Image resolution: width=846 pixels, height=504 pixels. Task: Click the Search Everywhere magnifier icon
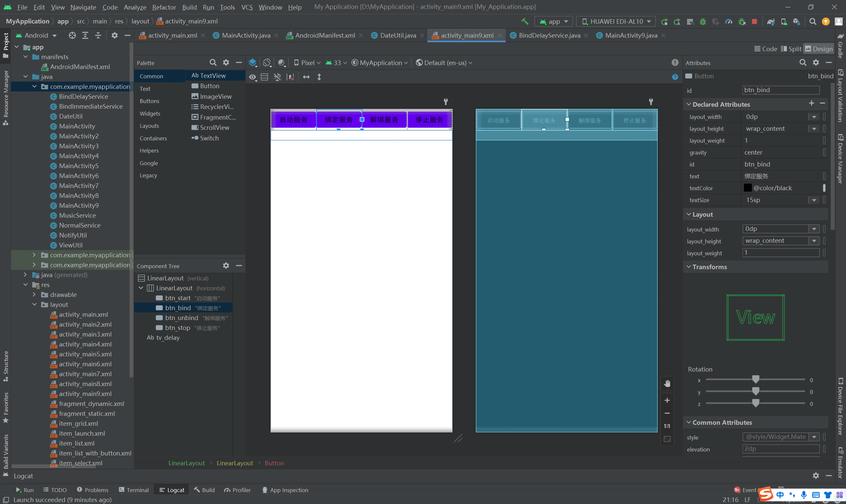813,21
